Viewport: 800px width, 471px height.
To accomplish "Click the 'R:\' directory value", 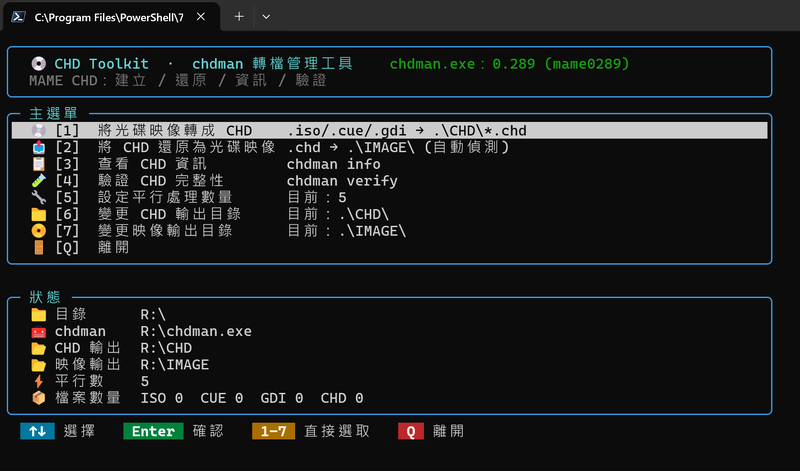I will click(153, 315).
